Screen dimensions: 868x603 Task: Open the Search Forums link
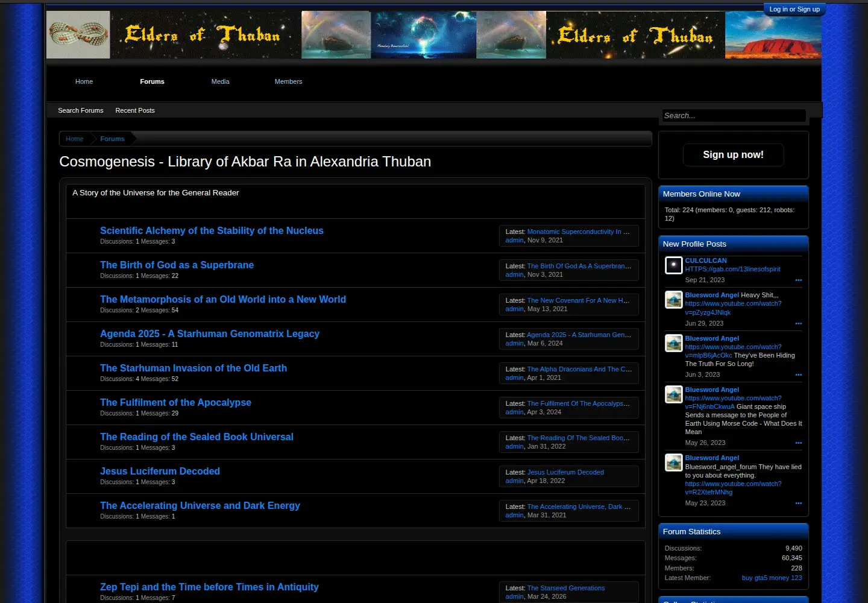[81, 110]
